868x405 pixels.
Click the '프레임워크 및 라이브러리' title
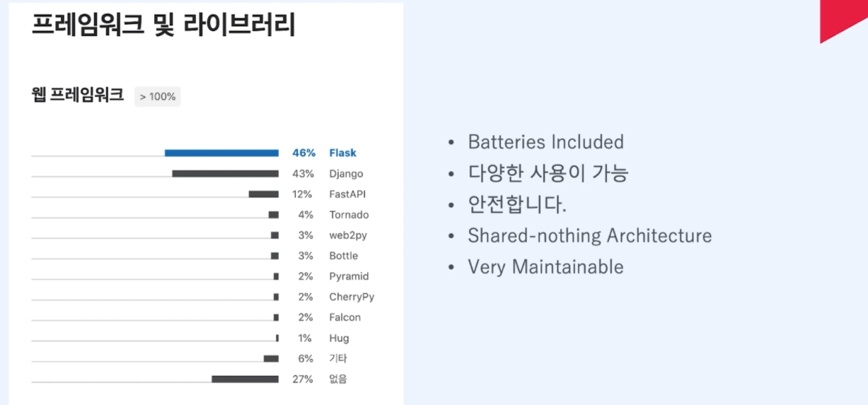pyautogui.click(x=163, y=25)
